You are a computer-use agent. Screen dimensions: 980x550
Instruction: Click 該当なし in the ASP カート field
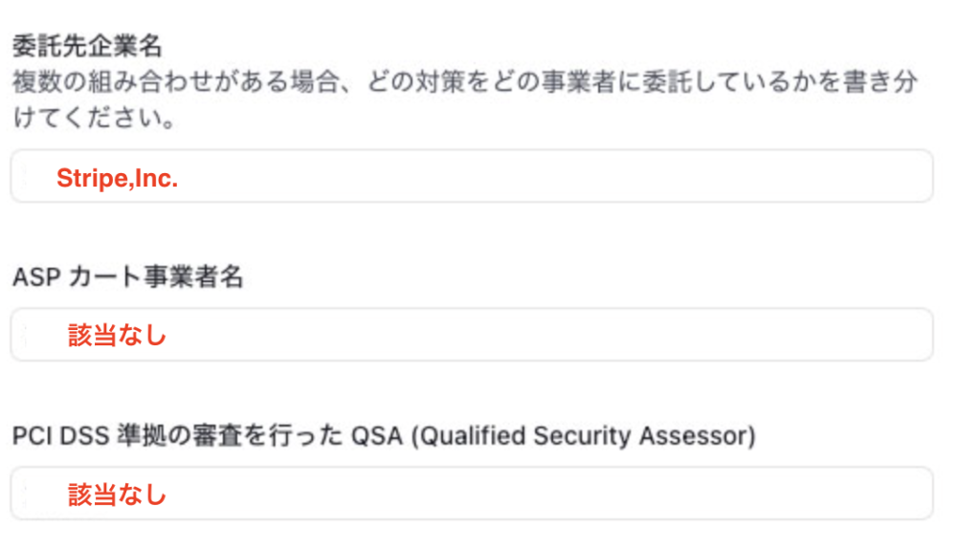coord(117,336)
